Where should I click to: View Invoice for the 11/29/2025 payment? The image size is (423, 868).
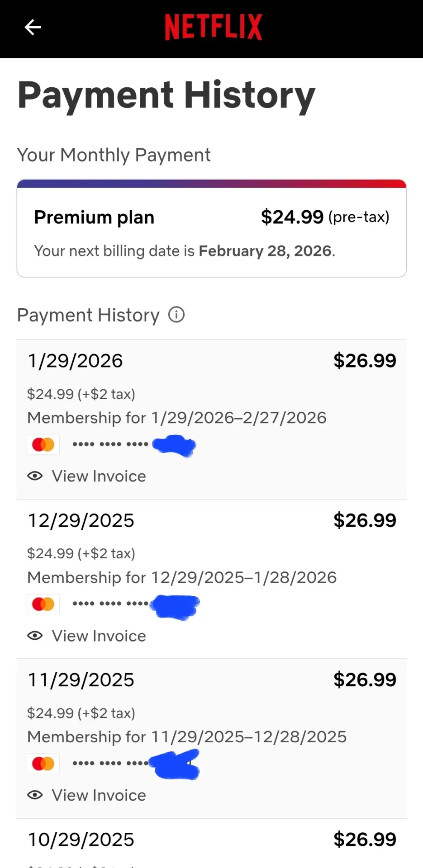pos(99,795)
